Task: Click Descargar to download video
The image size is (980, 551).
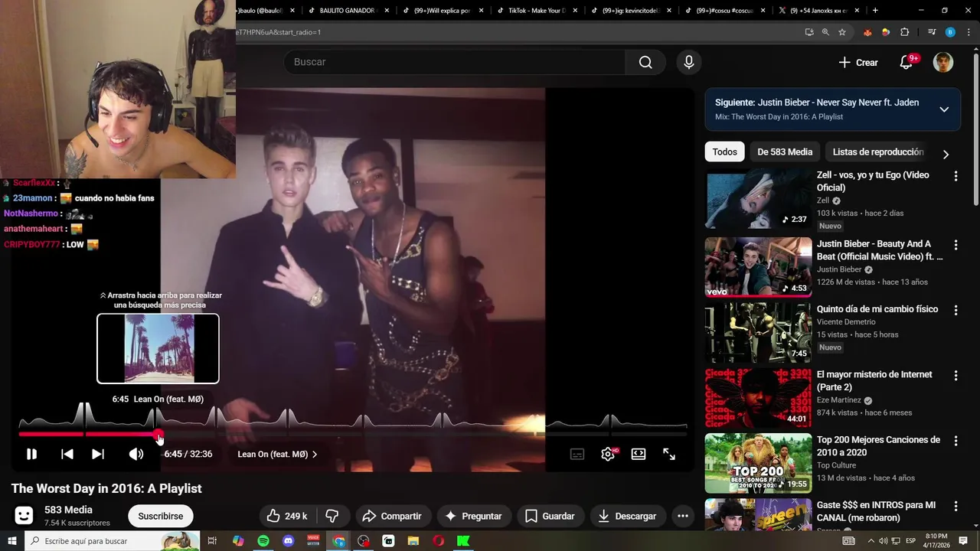Action: (x=627, y=516)
